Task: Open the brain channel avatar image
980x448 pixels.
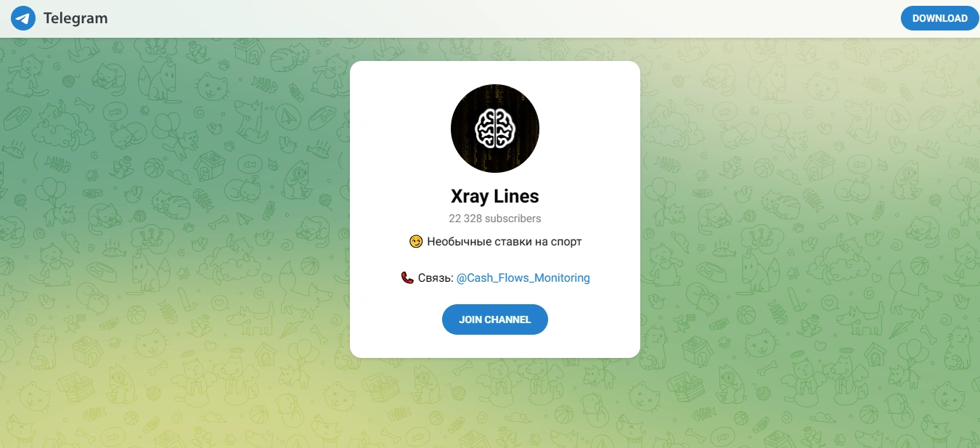Action: point(495,129)
